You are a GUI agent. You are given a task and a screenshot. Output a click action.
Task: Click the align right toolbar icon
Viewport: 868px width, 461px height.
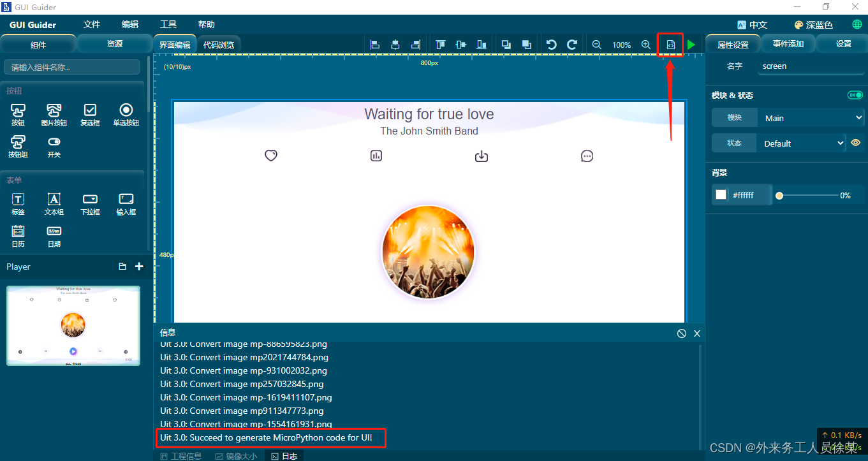click(416, 45)
